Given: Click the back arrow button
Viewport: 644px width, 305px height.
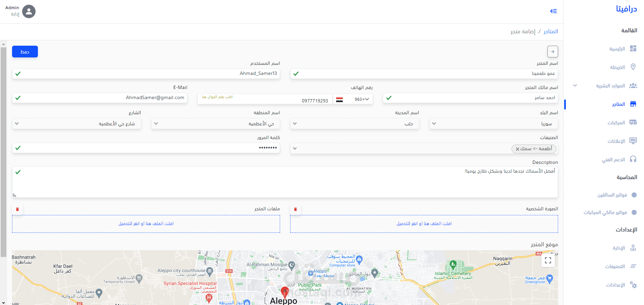Looking at the screenshot, I should pyautogui.click(x=553, y=52).
